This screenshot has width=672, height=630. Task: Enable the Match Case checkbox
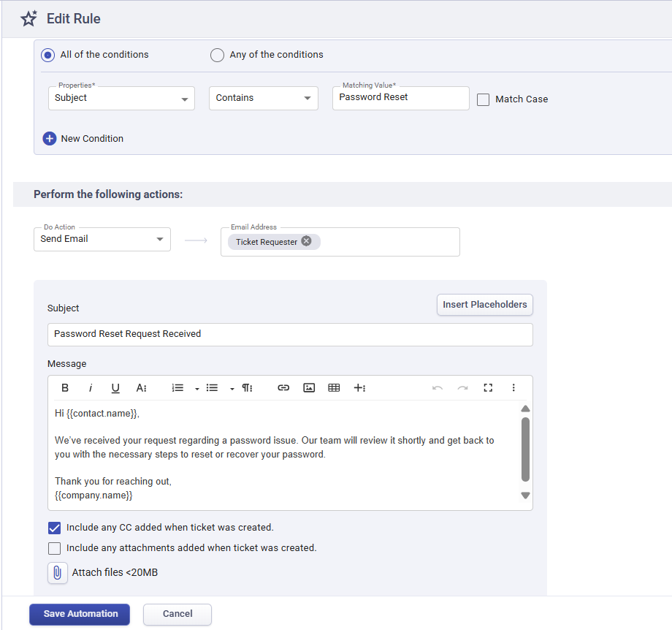pos(483,99)
